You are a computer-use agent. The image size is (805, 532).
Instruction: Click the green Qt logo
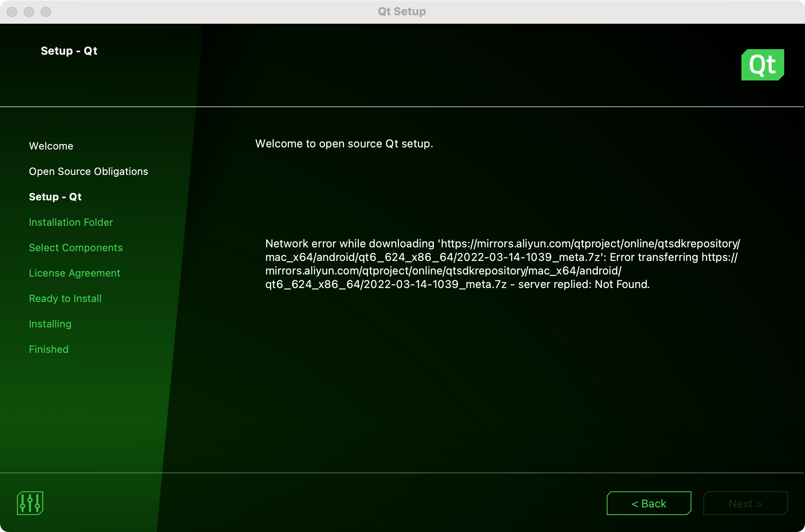point(763,65)
